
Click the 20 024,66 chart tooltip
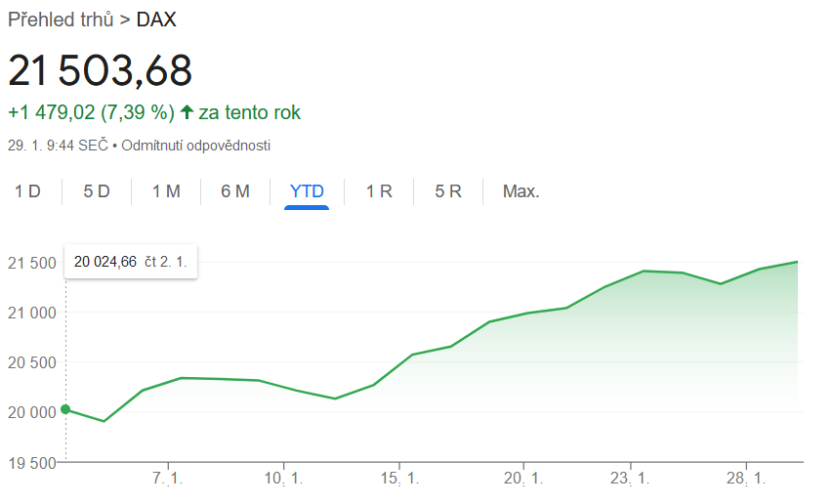(x=131, y=261)
